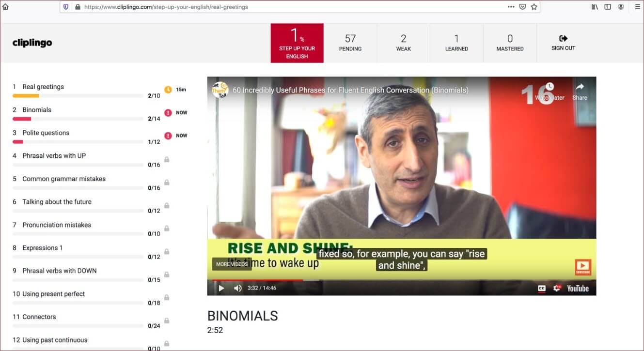
Task: Open the Pending tab showing 57
Action: [x=350, y=43]
